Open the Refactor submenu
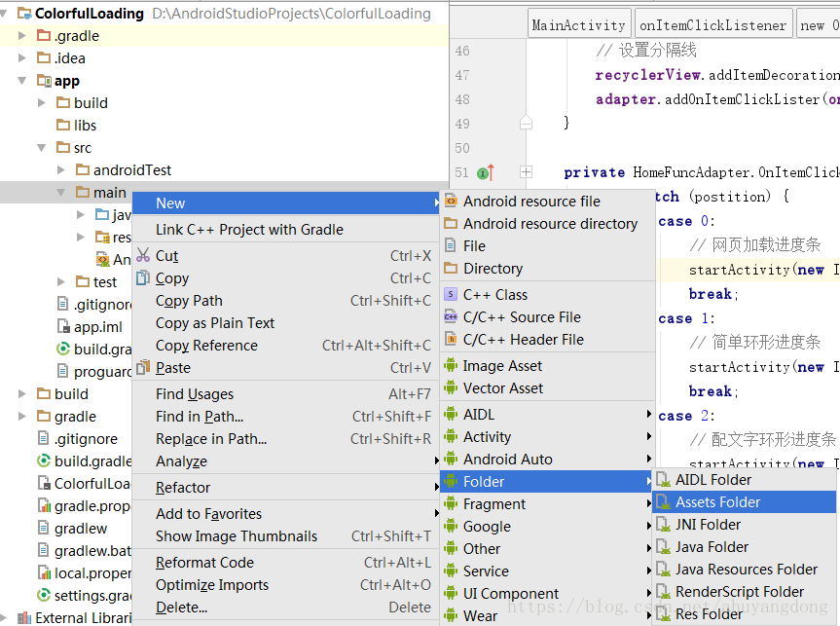 [x=183, y=488]
